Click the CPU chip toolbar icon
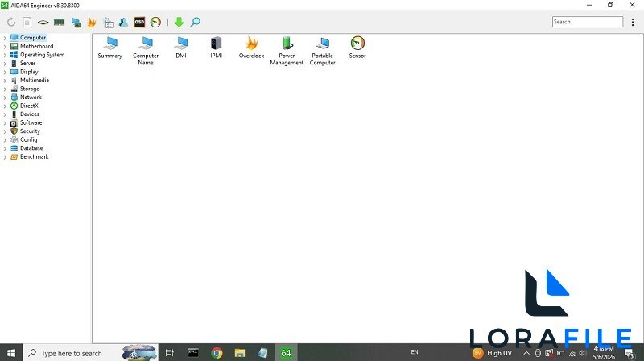This screenshot has height=361, width=644. click(43, 23)
